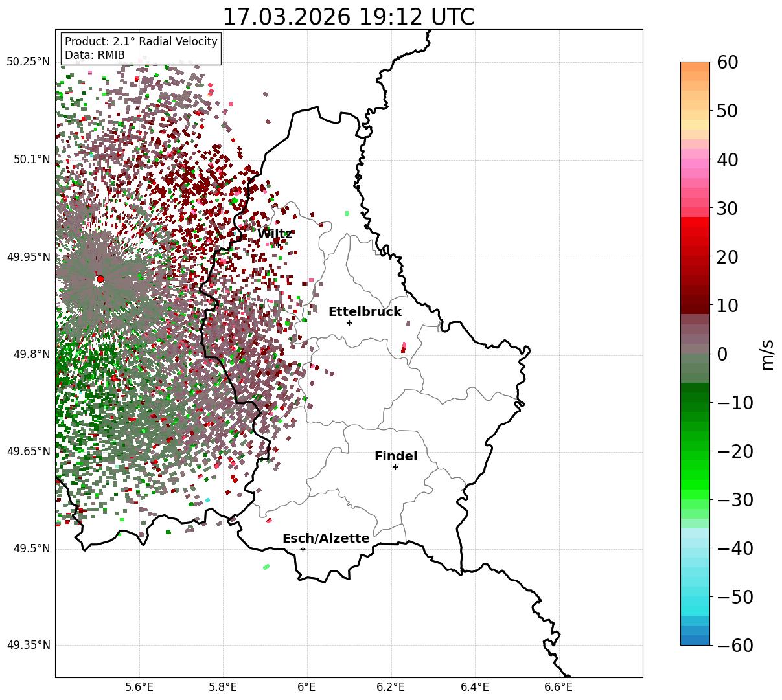Click the Ettelbruck station cross marker

tap(350, 322)
